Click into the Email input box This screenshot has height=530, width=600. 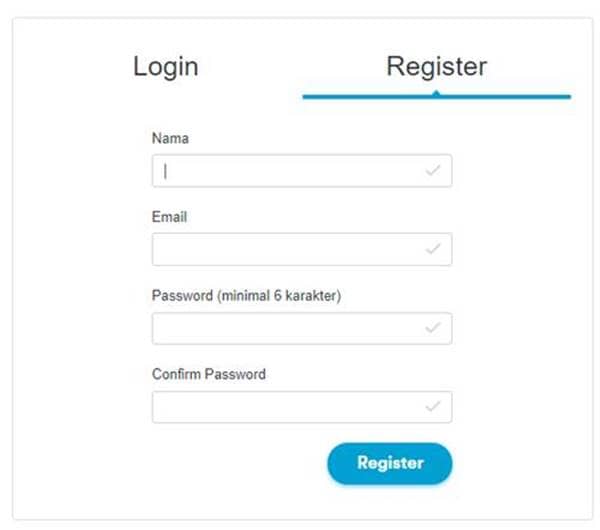tap(290, 249)
